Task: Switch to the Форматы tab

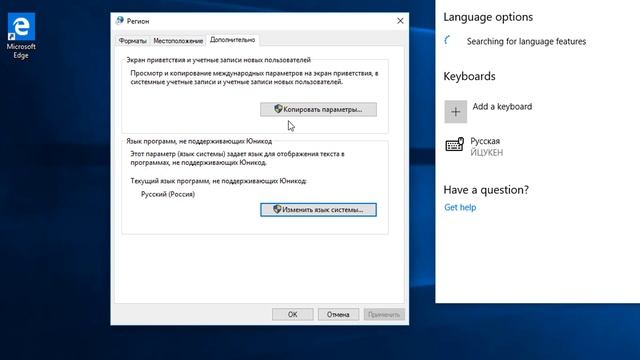Action: (x=132, y=41)
